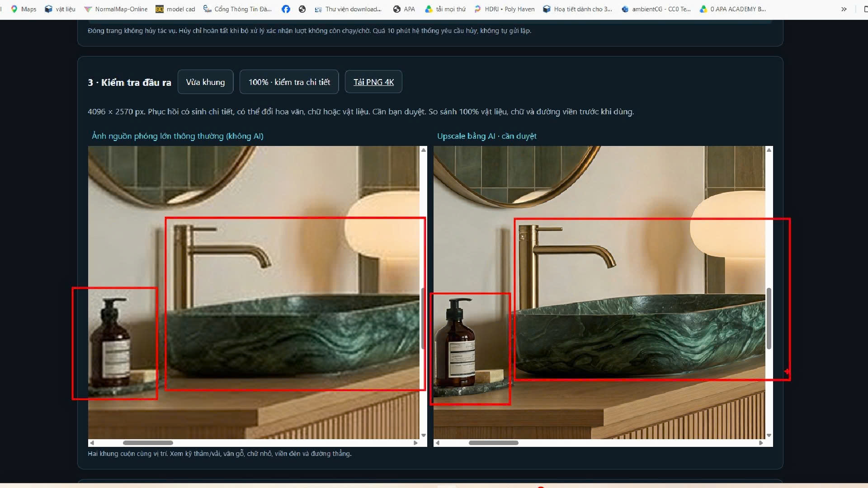Open the model cad bookmark

tap(175, 9)
